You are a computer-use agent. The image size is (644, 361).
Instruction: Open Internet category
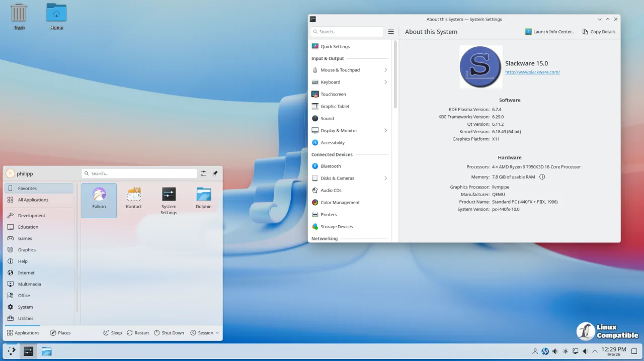click(x=39, y=273)
